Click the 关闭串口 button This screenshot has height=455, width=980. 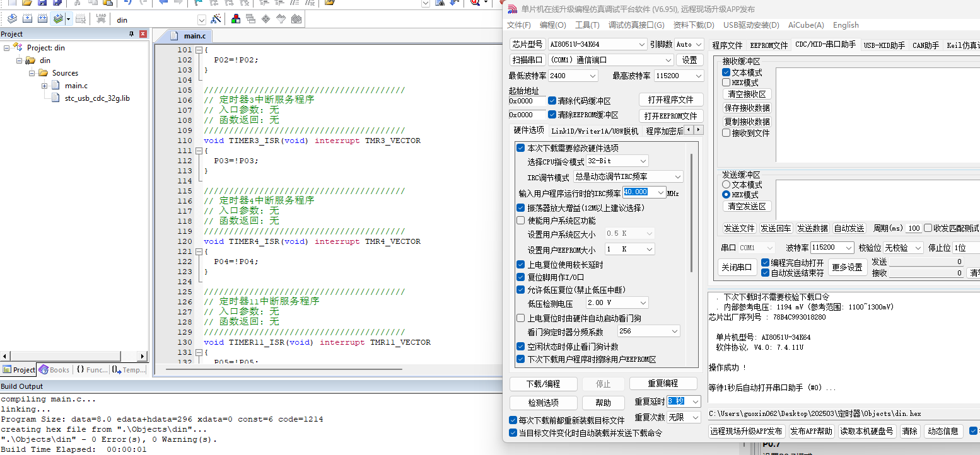(737, 267)
